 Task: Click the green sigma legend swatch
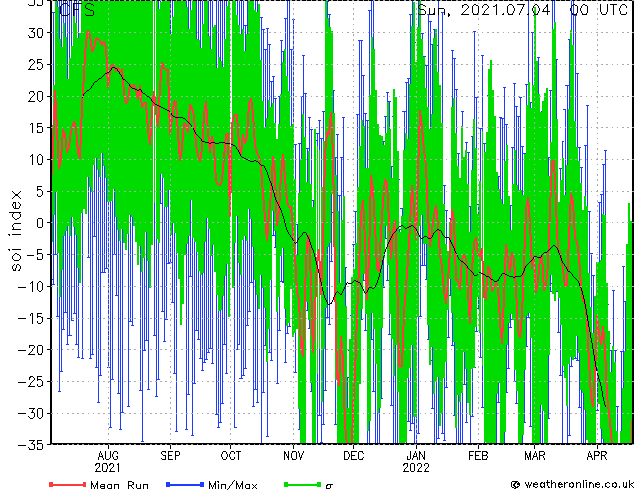click(x=302, y=484)
